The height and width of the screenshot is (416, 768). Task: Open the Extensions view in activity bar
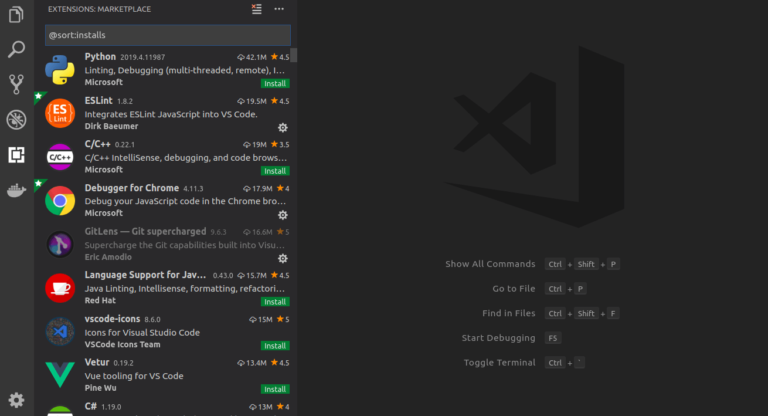16,155
